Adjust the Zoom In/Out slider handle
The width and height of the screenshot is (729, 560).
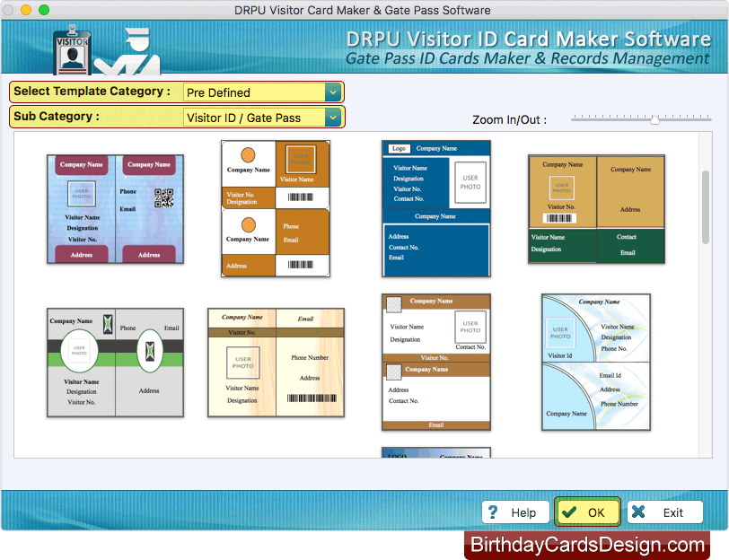(x=654, y=120)
